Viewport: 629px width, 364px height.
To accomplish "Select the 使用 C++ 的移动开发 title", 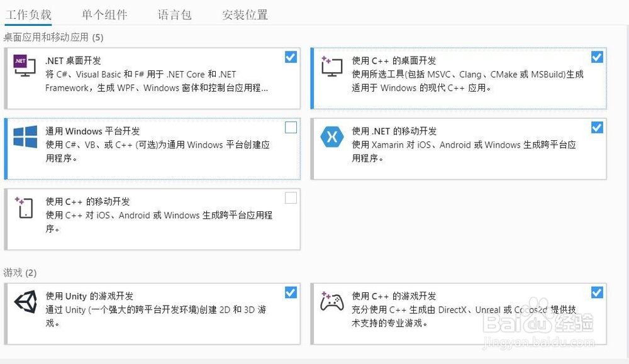I will click(x=87, y=202).
